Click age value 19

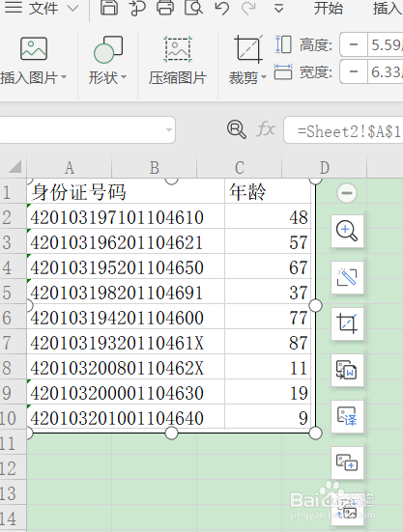(299, 393)
